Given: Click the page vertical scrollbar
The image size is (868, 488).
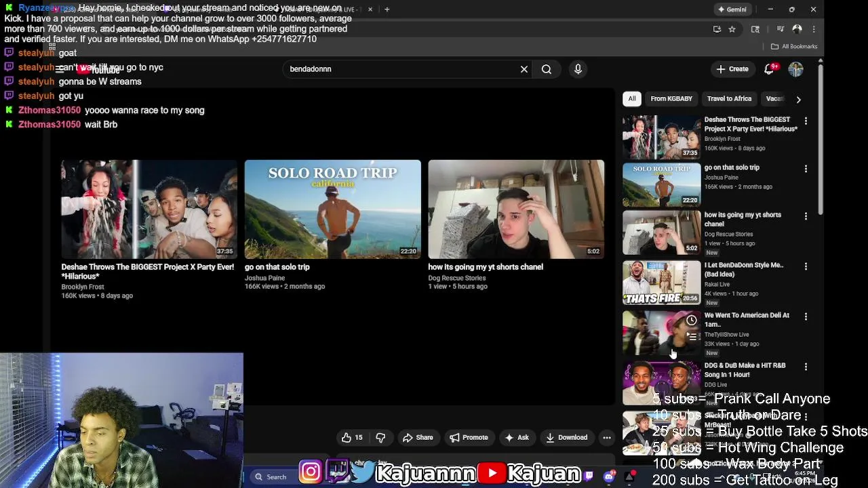Looking at the screenshot, I should point(821,139).
